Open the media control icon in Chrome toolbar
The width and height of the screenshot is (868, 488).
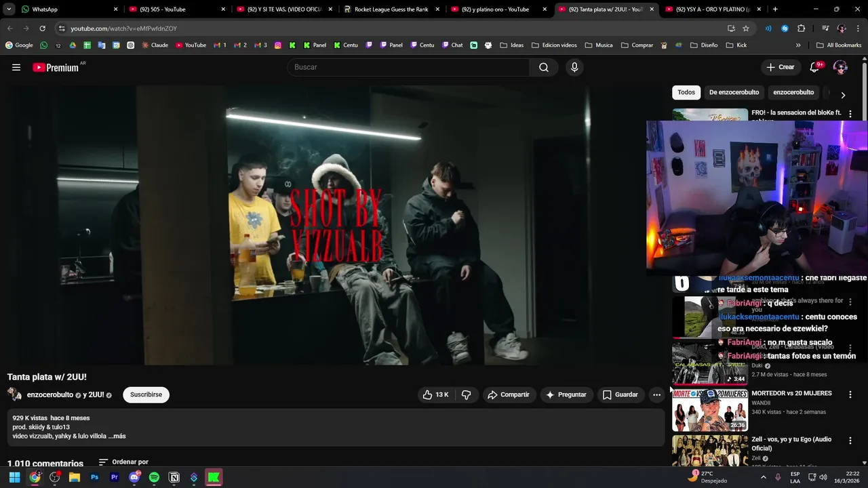(x=825, y=28)
